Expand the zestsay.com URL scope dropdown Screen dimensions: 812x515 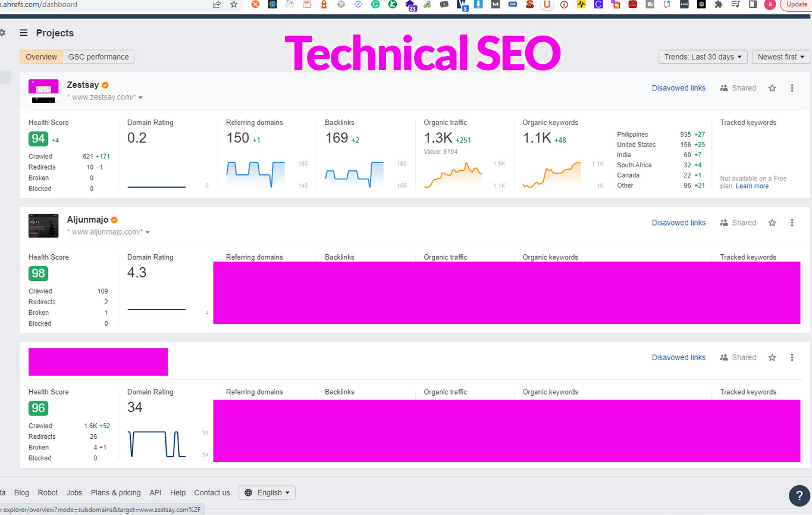(140, 98)
